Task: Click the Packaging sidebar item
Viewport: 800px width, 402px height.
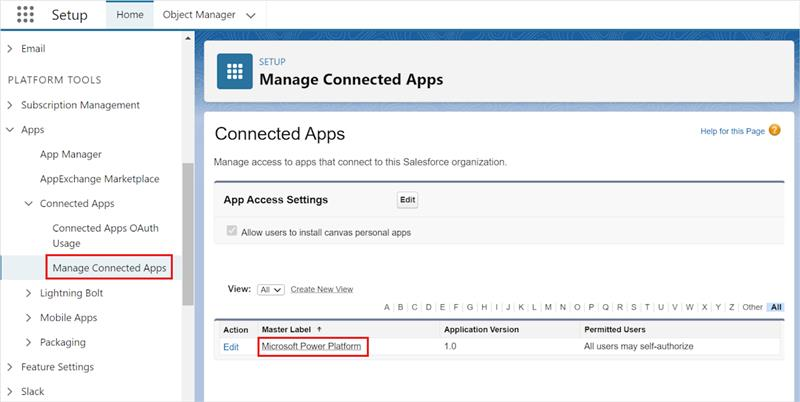Action: (x=63, y=342)
